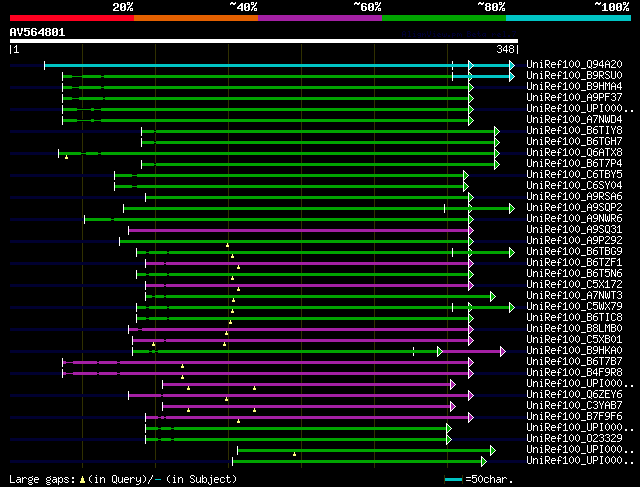Select the UniRef100_A9P292 label
This screenshot has width=640, height=487.
[x=574, y=241]
